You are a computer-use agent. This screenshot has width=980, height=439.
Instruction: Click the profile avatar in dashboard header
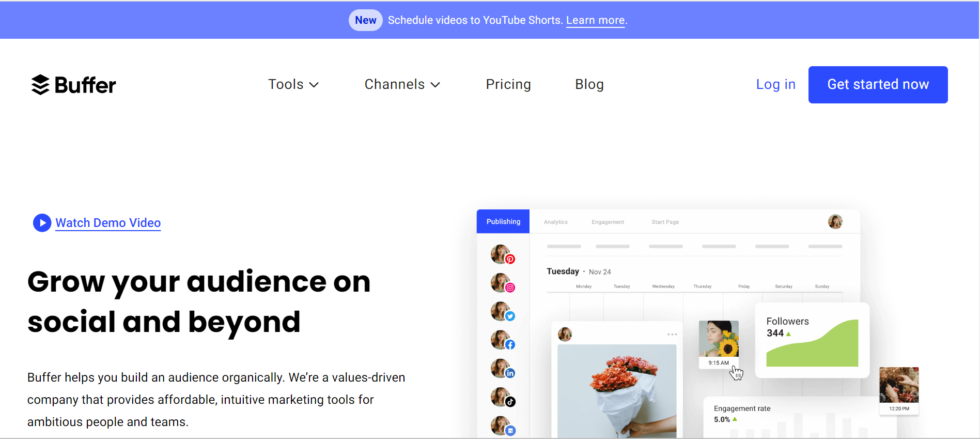point(835,221)
